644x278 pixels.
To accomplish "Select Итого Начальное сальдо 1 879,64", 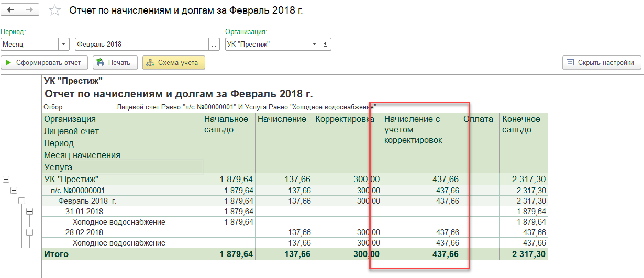I will 229,254.
